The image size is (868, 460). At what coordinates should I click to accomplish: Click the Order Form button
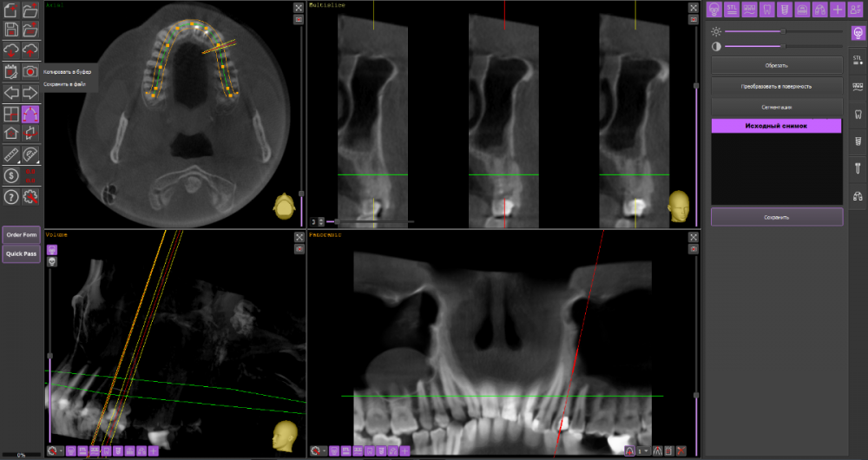pos(21,234)
